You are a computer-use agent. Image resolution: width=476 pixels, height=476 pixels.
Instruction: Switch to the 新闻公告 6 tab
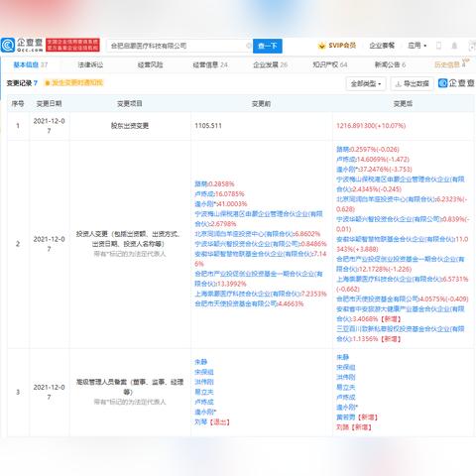[x=390, y=64]
